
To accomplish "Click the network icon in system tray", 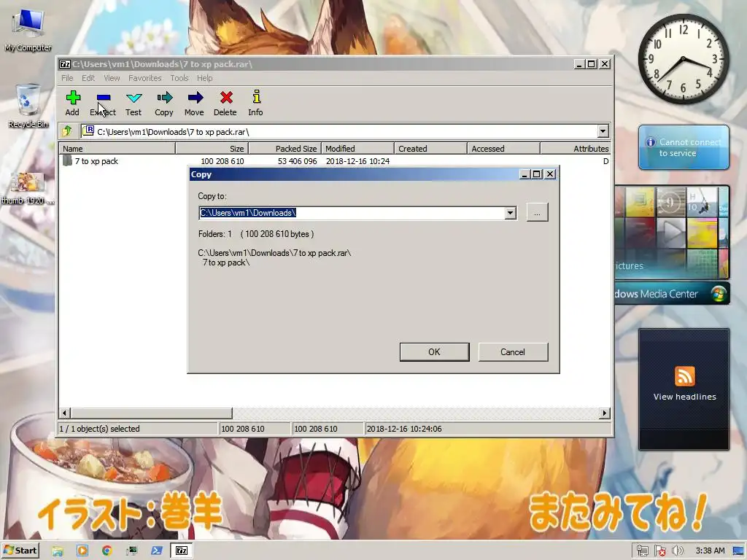I will pos(643,551).
